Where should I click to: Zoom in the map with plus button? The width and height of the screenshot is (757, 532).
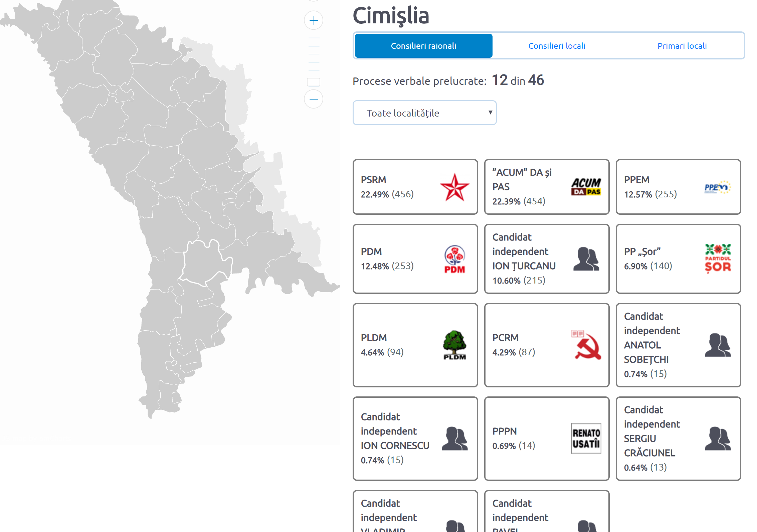point(314,21)
